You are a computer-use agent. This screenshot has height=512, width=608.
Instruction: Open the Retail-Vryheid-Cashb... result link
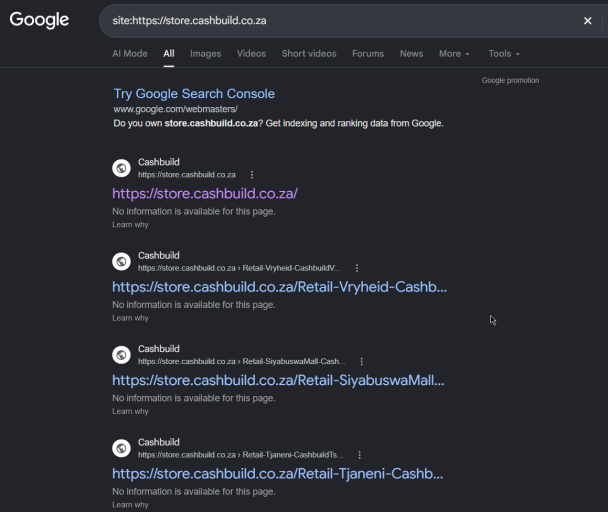click(279, 287)
